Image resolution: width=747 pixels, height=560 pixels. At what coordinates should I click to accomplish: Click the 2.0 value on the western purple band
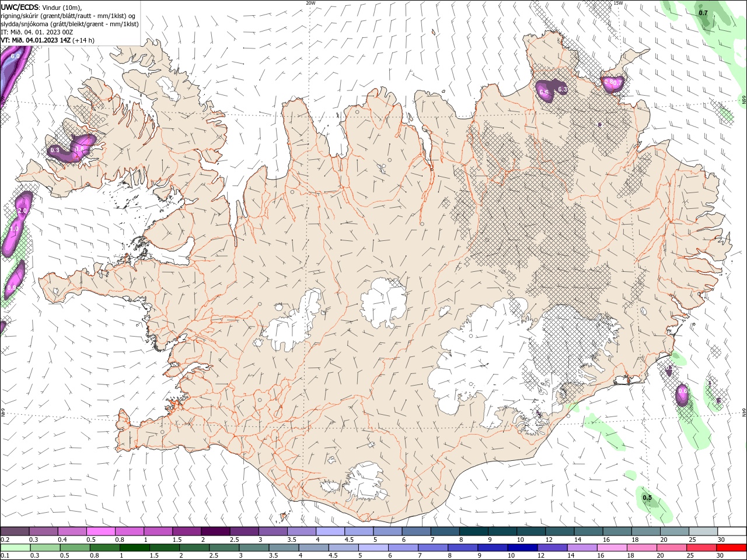[23, 211]
